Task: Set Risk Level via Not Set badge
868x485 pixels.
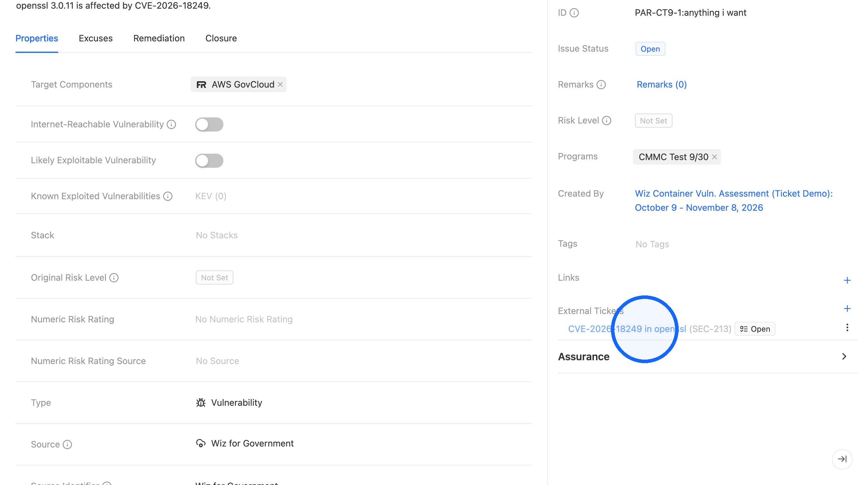Action: 653,121
